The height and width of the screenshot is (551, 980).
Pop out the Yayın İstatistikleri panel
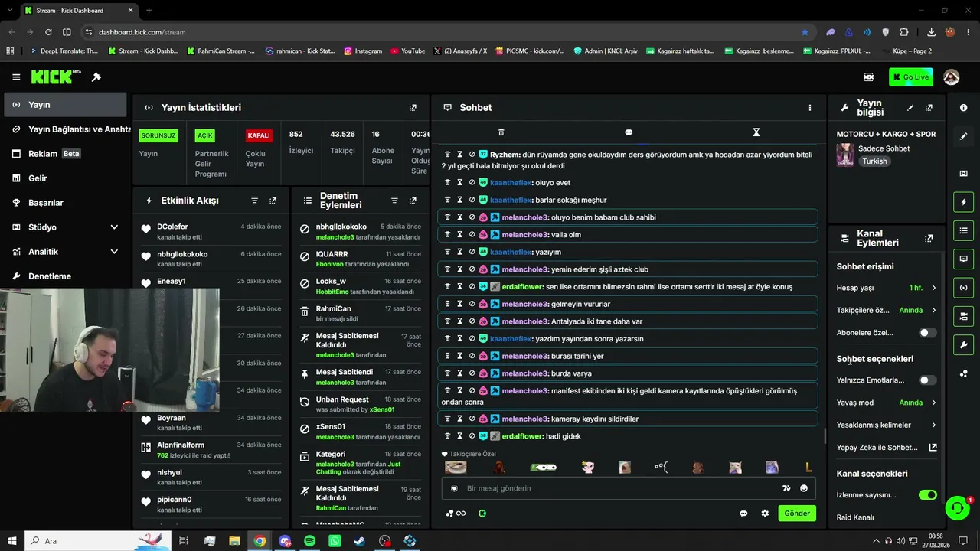click(413, 108)
